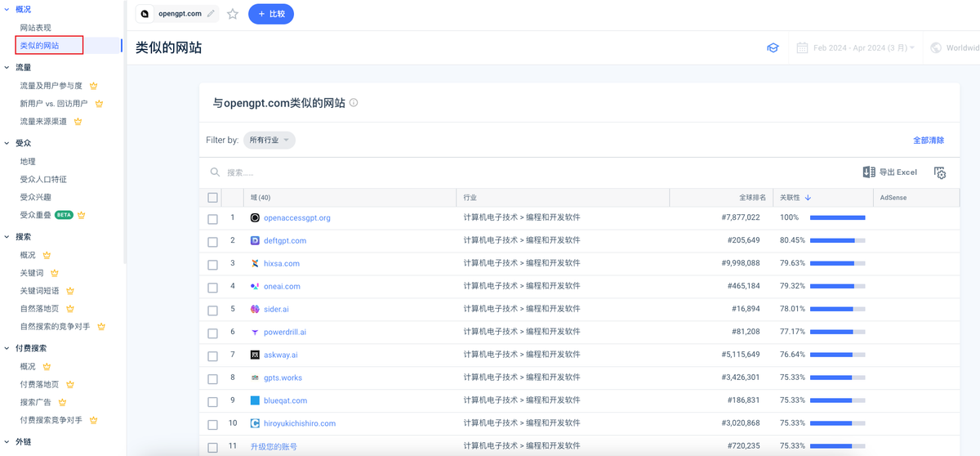This screenshot has width=980, height=456.
Task: Click the oneai.com favicon
Action: click(x=255, y=287)
